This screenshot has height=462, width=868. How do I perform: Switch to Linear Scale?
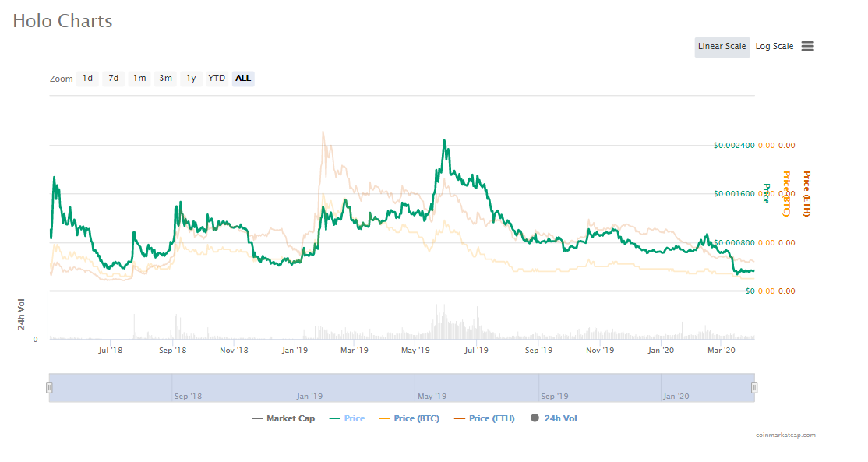[722, 47]
